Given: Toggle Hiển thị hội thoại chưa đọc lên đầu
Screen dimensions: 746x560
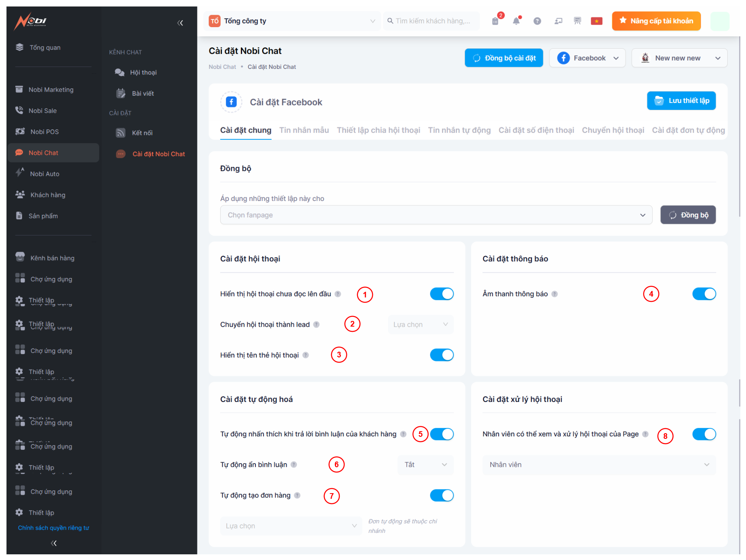Looking at the screenshot, I should [x=442, y=294].
